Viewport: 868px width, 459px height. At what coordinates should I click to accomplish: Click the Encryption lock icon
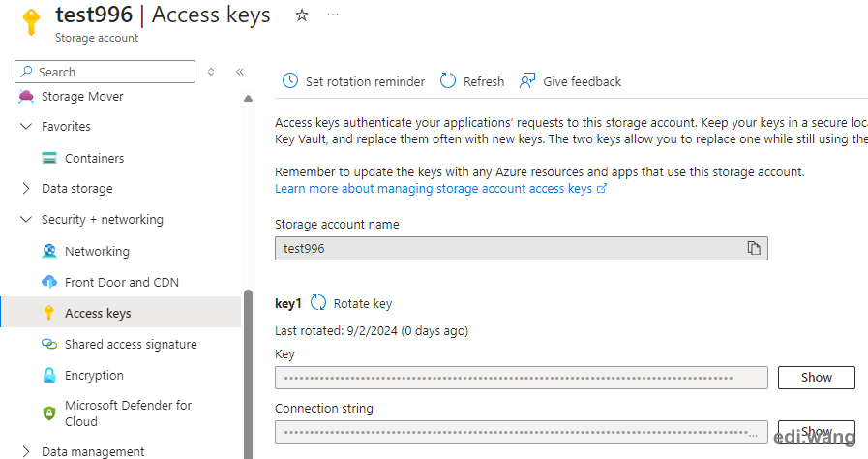pos(49,375)
